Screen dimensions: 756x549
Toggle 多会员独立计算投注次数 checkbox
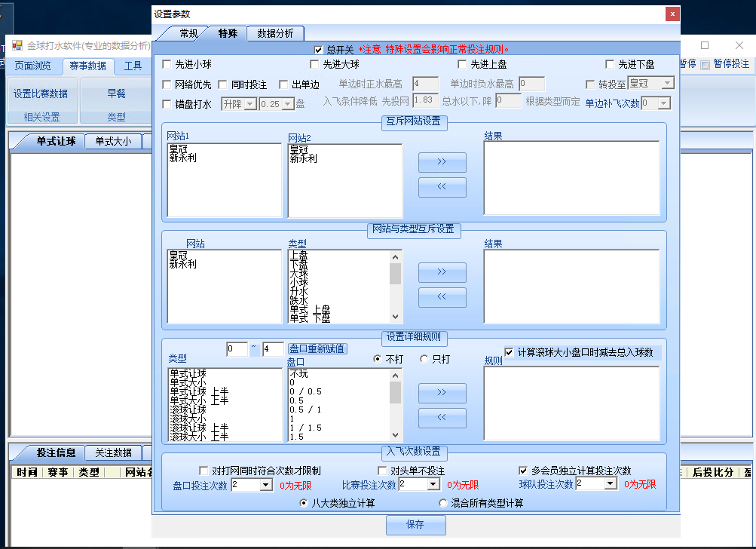click(523, 471)
